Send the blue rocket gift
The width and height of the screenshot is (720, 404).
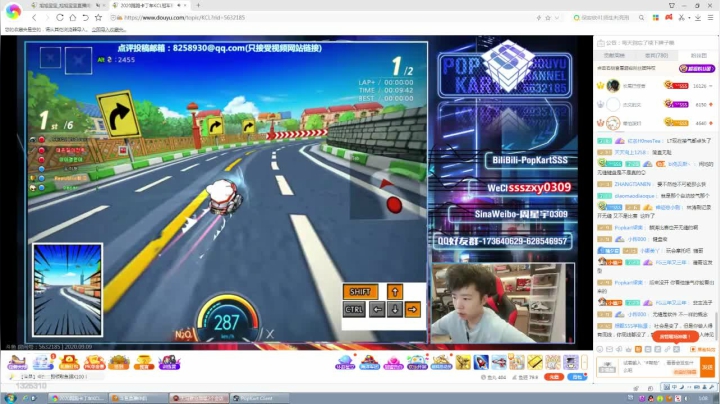(x=481, y=362)
